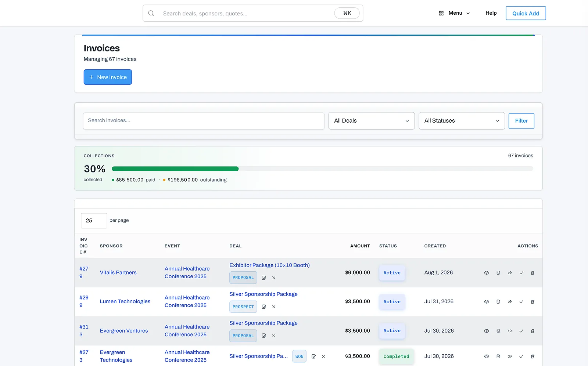Screen dimensions: 588x366
Task: Apply filters with the Filter button
Action: [x=521, y=121]
